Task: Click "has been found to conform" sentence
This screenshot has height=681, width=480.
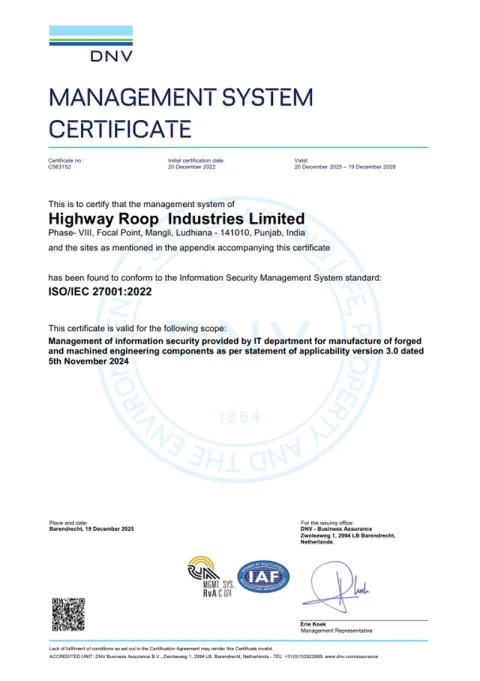Action: coord(215,278)
